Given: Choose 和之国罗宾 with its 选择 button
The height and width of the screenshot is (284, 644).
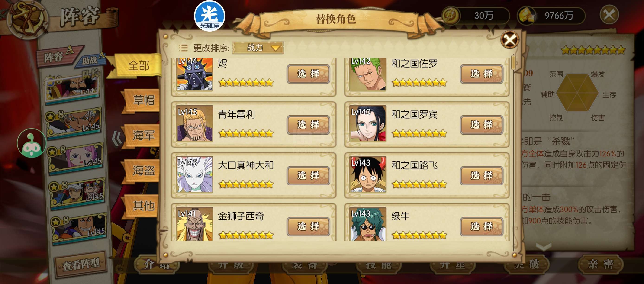Looking at the screenshot, I should pos(482,125).
